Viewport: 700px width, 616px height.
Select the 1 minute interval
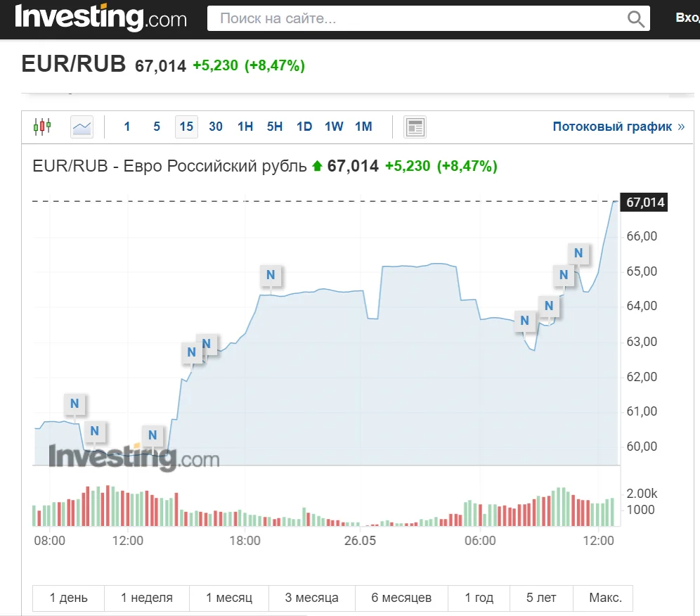pyautogui.click(x=127, y=127)
